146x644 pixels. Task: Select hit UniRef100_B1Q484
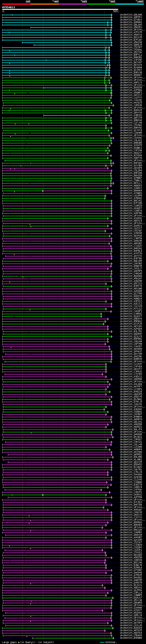[x=131, y=67]
